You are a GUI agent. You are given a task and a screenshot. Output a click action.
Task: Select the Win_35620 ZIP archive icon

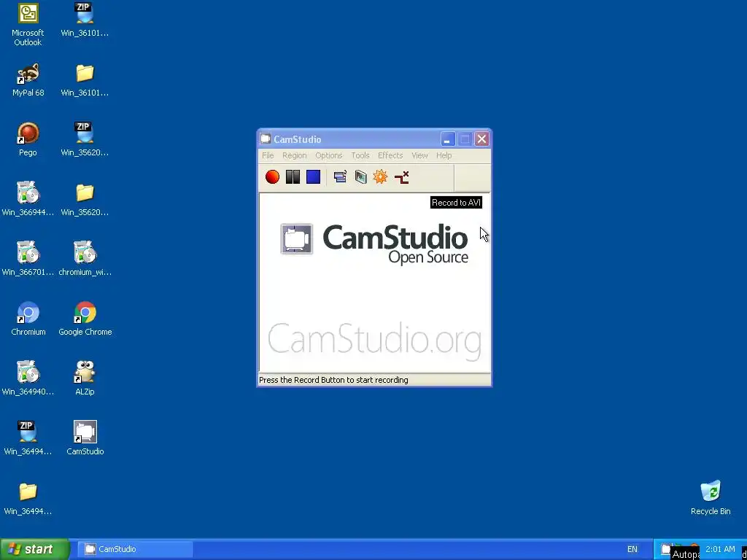[85, 140]
